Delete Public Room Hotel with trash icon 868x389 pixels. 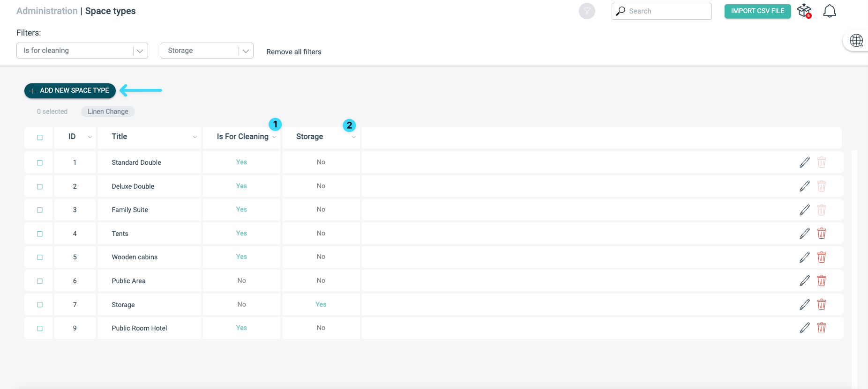[822, 328]
